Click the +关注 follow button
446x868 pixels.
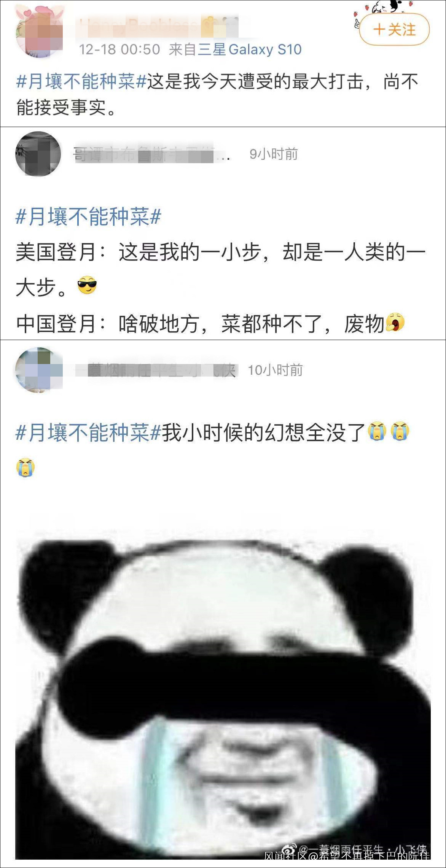click(394, 29)
